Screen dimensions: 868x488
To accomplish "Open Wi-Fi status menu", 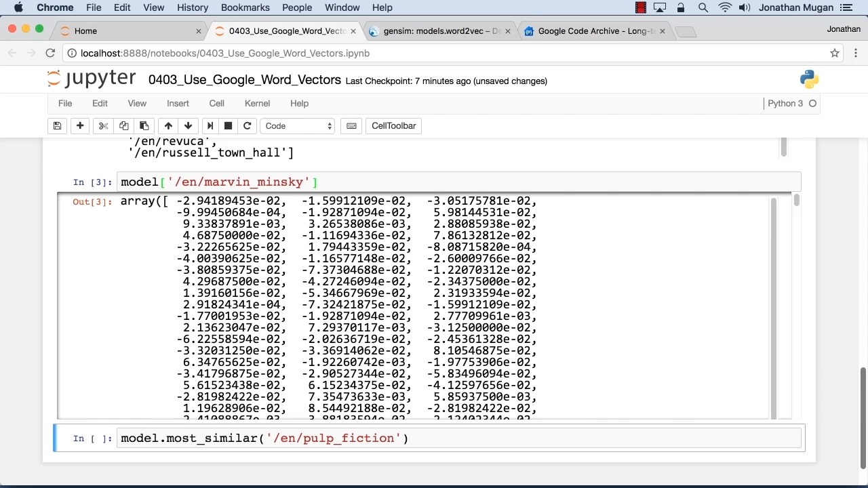I will tap(725, 7).
